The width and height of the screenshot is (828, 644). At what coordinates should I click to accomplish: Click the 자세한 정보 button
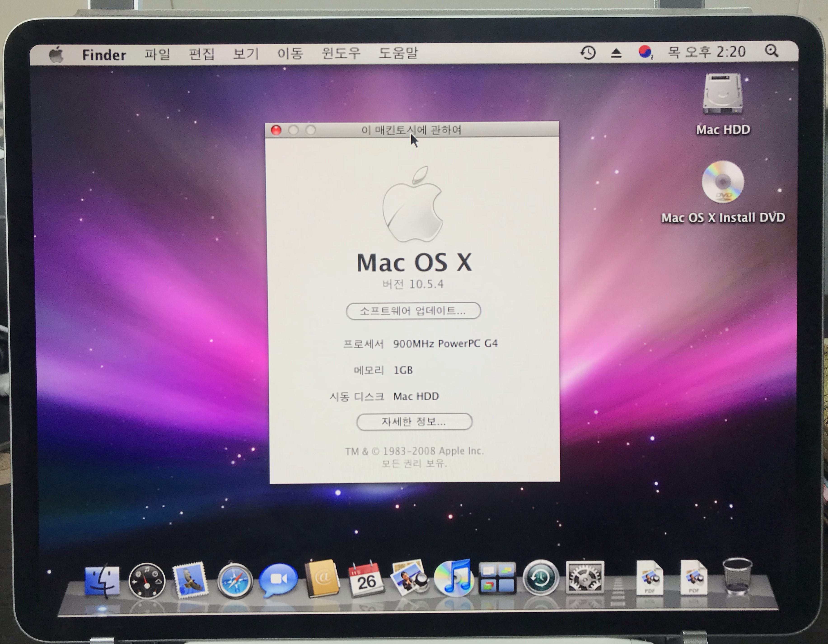pyautogui.click(x=414, y=422)
